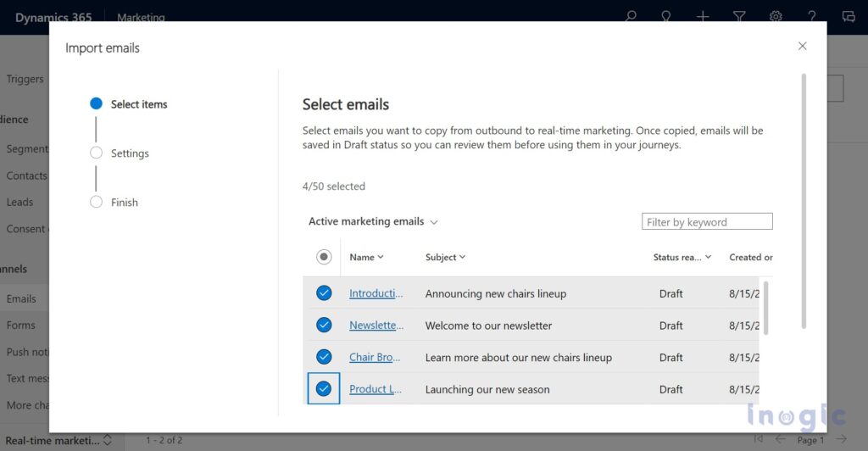Open the Subject column header menu
Viewport: 868px width, 451px height.
click(445, 258)
